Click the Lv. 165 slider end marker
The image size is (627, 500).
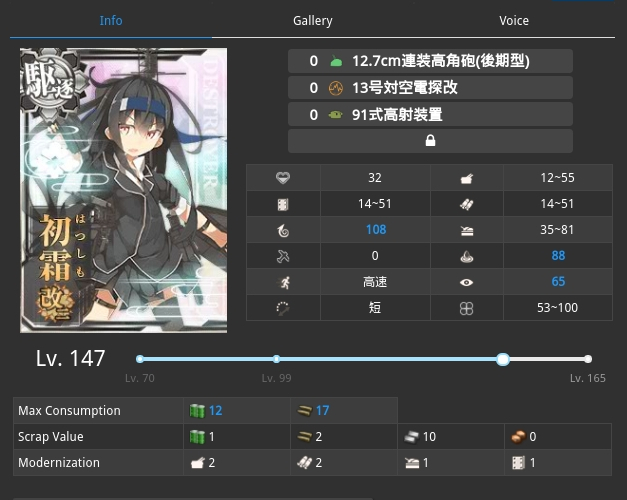[x=588, y=359]
